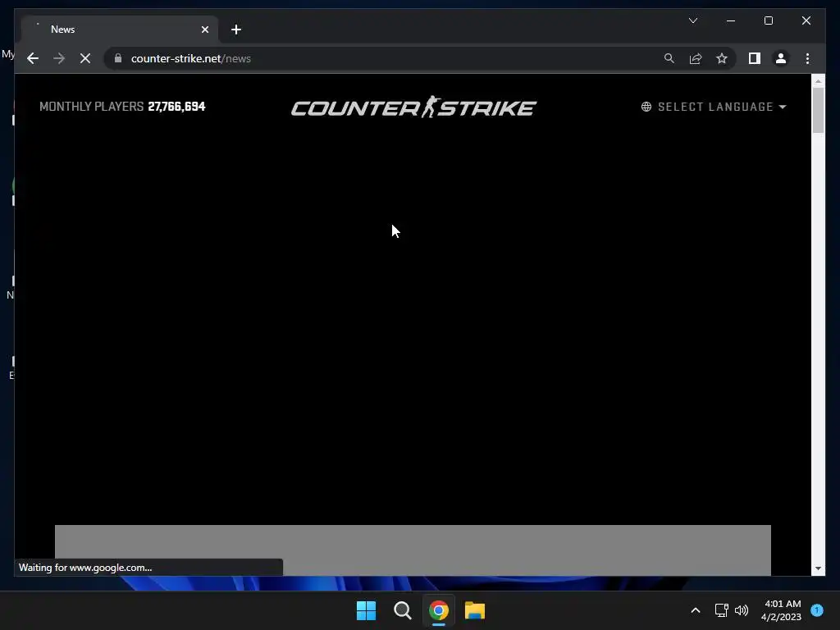Go back to the previous page

(x=33, y=58)
